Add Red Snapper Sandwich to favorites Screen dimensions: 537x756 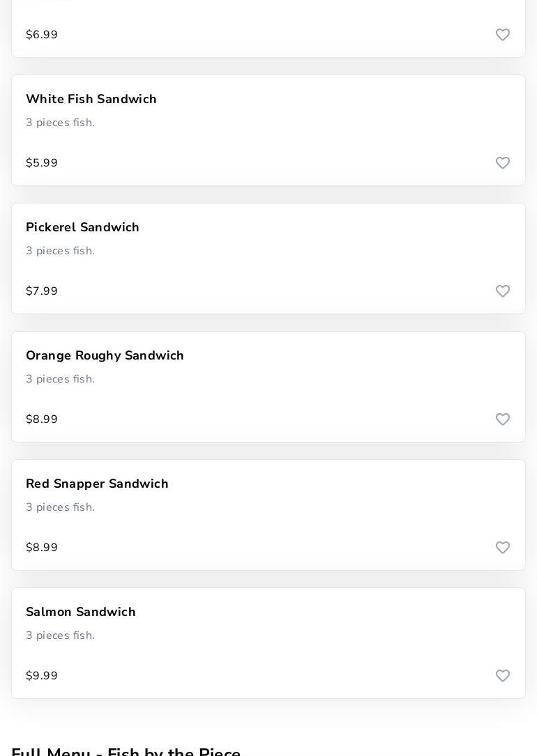click(x=503, y=548)
